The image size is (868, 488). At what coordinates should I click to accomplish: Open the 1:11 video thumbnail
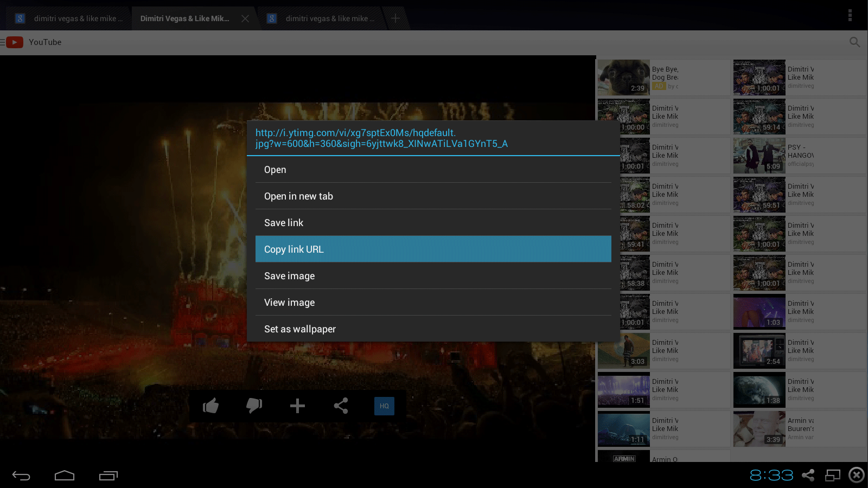click(x=624, y=429)
